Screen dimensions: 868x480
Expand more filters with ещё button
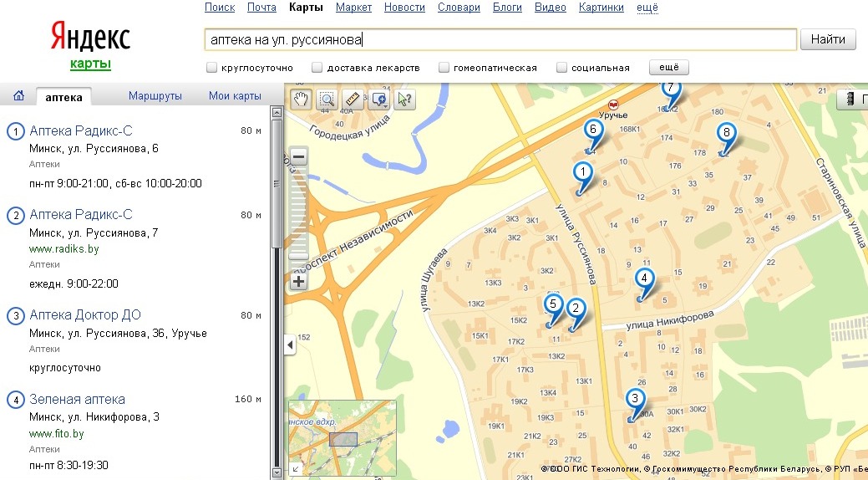pos(668,67)
